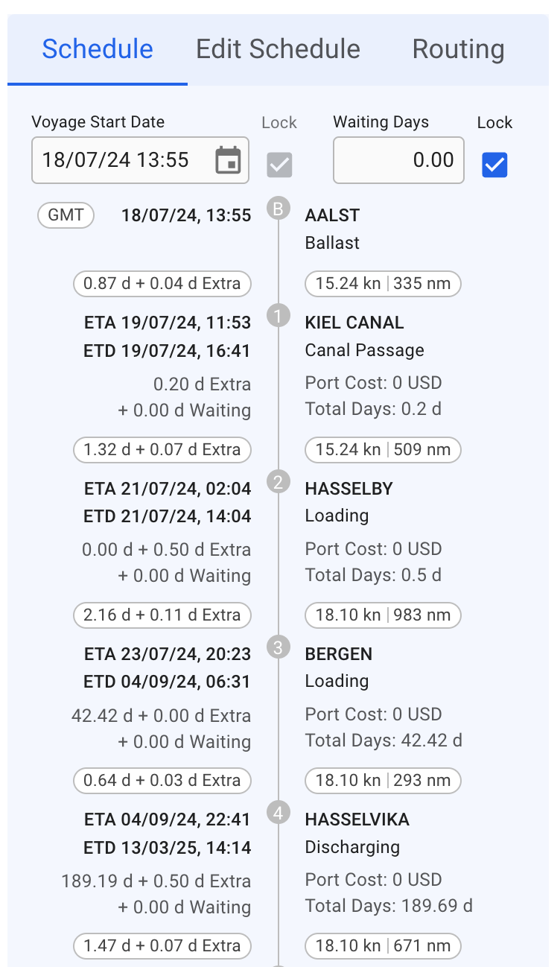The height and width of the screenshot is (967, 560).
Task: Click the 0.87 d + 0.04 d Extra pill
Action: [162, 284]
